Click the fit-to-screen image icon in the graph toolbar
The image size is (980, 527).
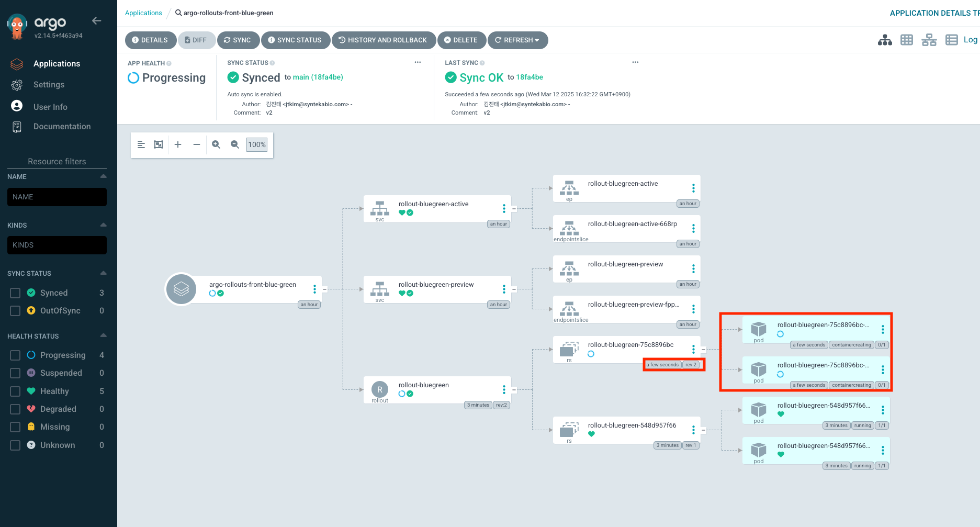pyautogui.click(x=159, y=144)
